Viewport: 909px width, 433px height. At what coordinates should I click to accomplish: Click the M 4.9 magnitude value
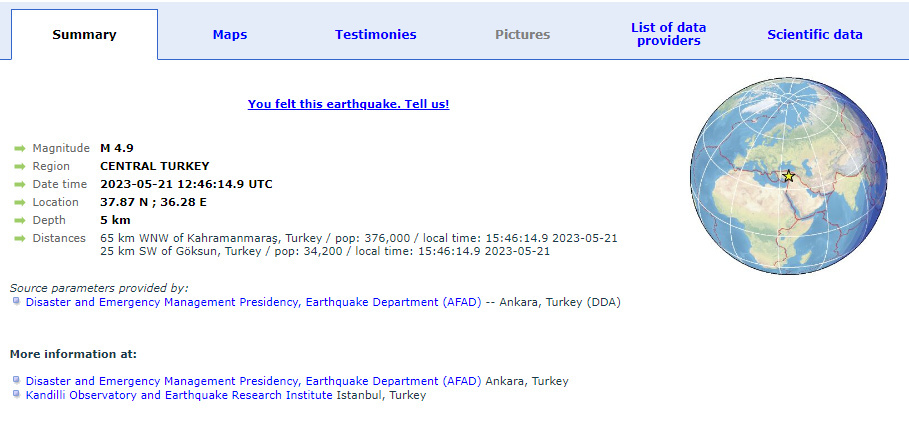click(117, 148)
